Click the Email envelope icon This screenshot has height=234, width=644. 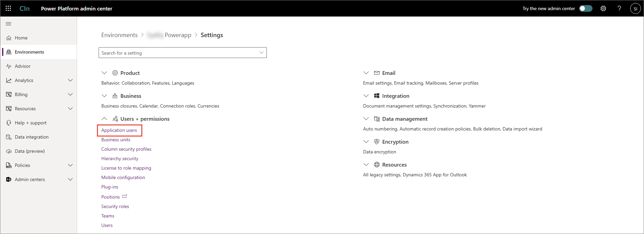377,73
